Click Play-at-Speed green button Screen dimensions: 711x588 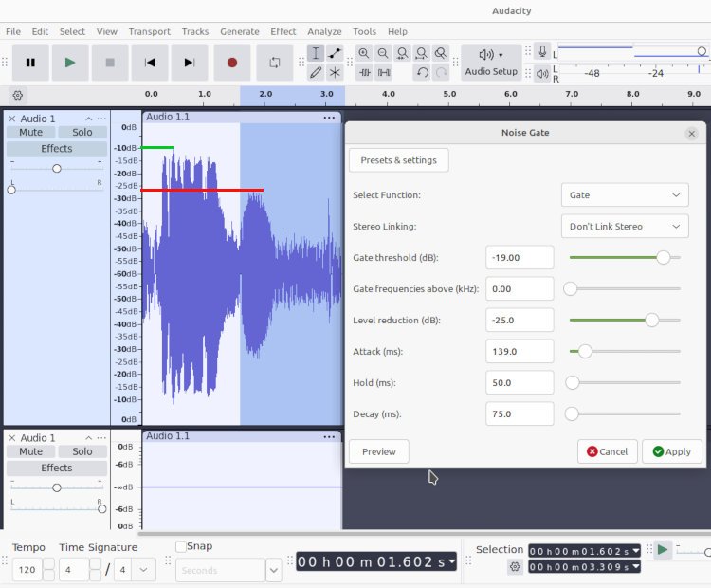(x=663, y=550)
